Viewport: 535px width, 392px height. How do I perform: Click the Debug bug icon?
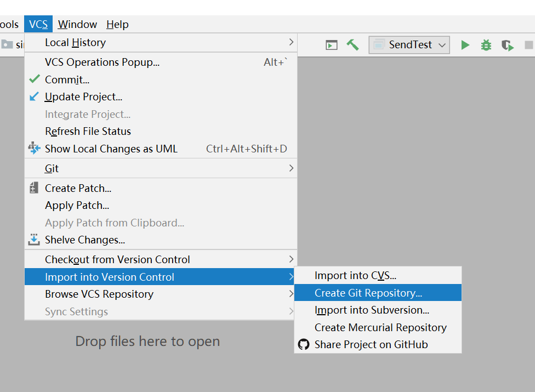(486, 45)
